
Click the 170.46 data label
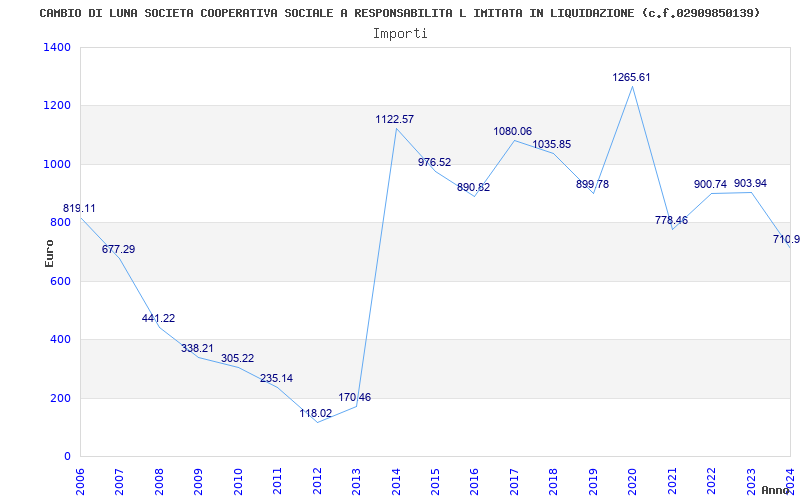(x=355, y=397)
